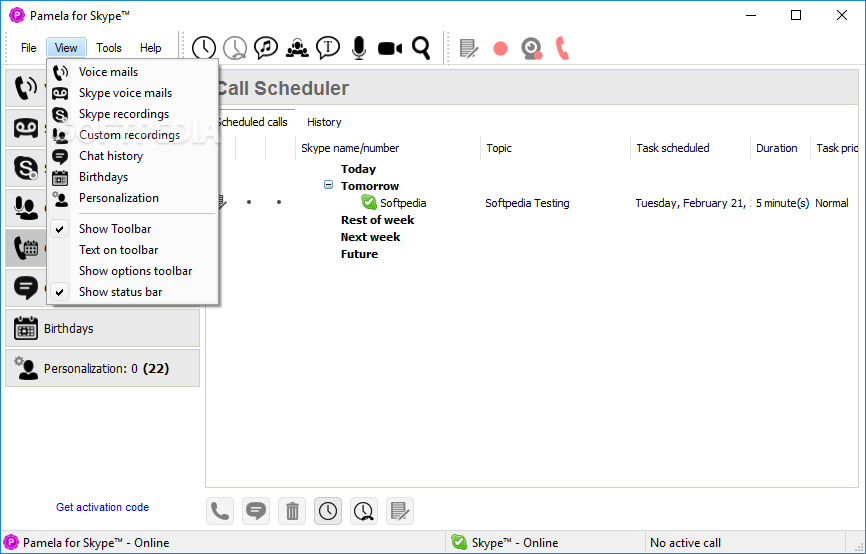The height and width of the screenshot is (554, 866).
Task: Click the Softpedia Testing topic cell
Action: click(x=527, y=203)
